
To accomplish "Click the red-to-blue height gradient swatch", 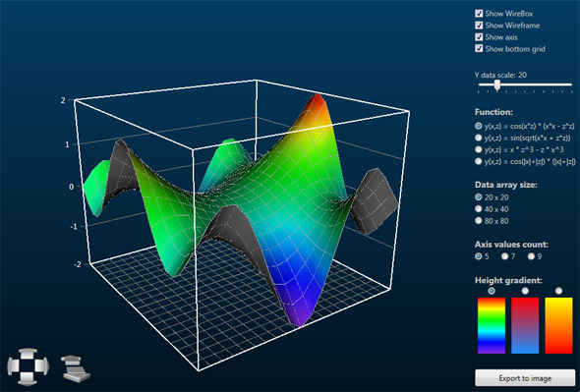I will click(525, 325).
